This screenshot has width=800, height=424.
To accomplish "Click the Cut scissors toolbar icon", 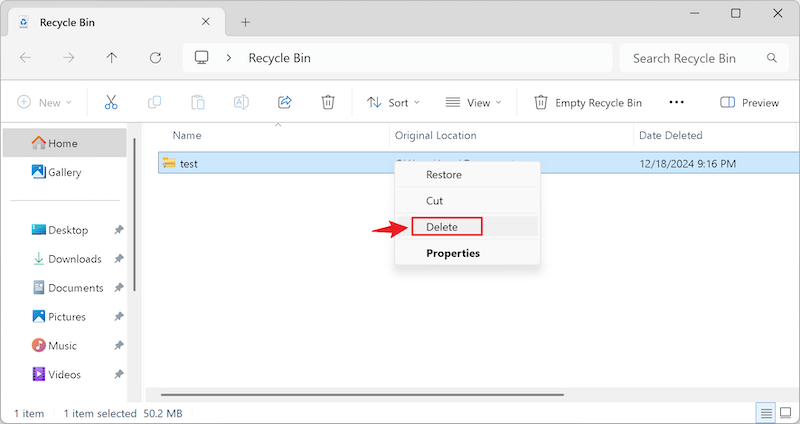I will click(111, 103).
